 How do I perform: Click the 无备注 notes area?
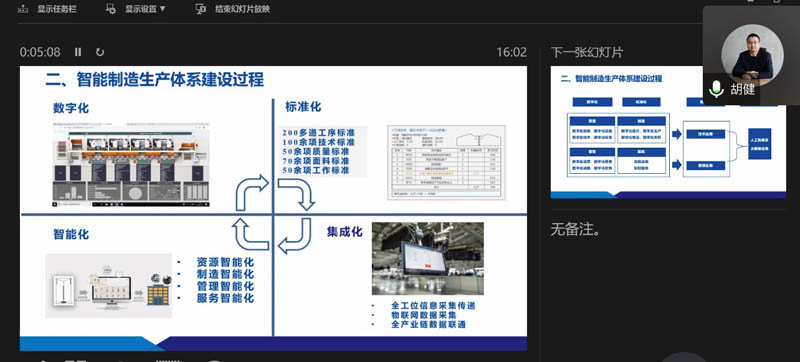click(576, 229)
